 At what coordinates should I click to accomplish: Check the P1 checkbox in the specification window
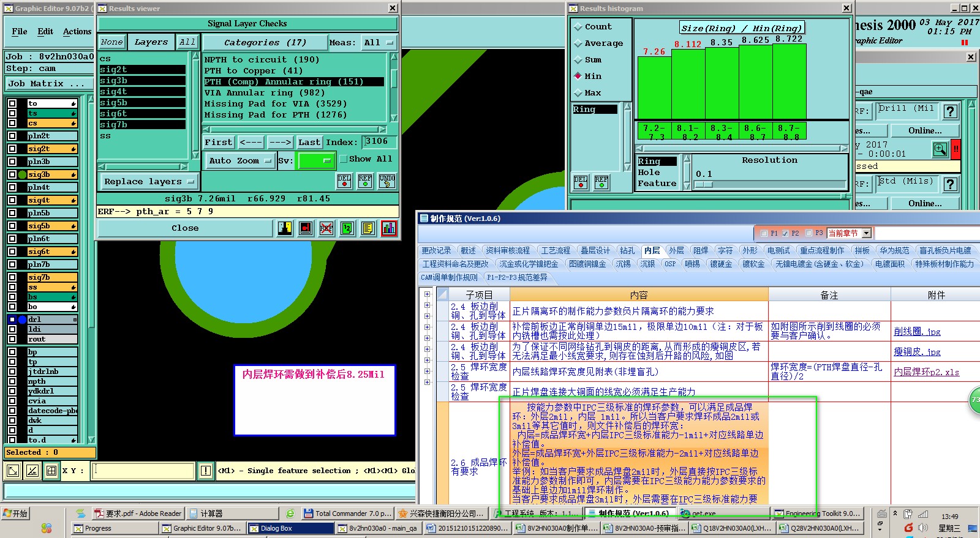(x=764, y=233)
